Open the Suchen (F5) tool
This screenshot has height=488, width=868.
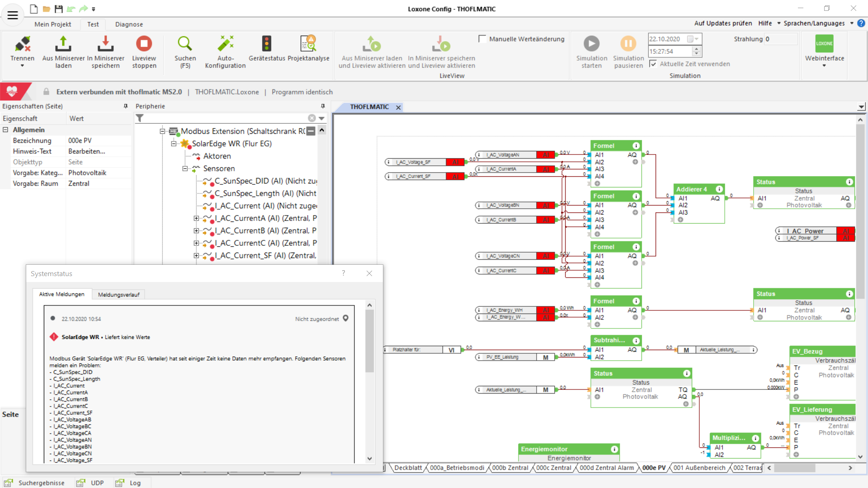tap(185, 44)
